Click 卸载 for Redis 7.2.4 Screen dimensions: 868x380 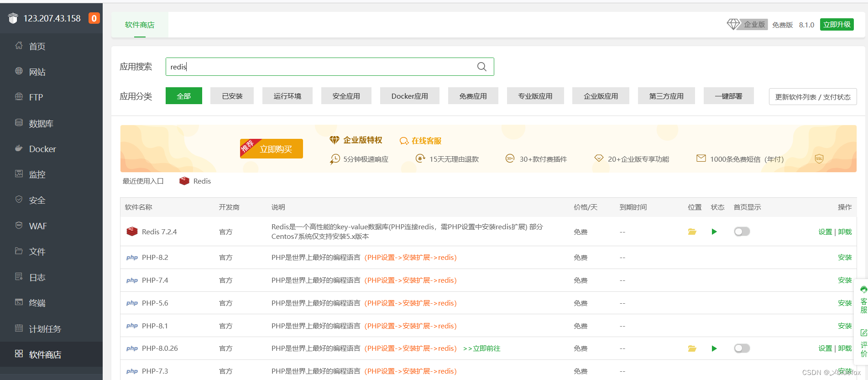[845, 232]
